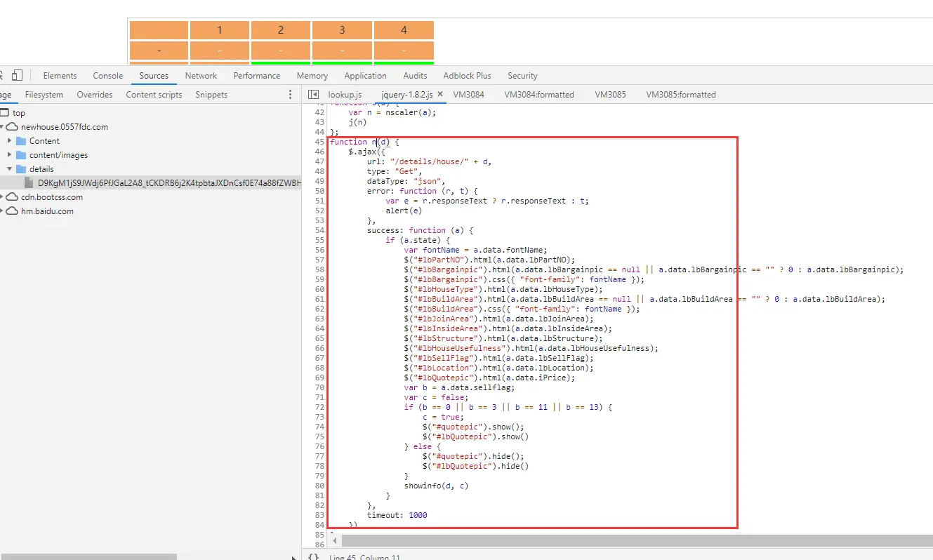
Task: Expand the Content folder arrow
Action: pos(10,141)
